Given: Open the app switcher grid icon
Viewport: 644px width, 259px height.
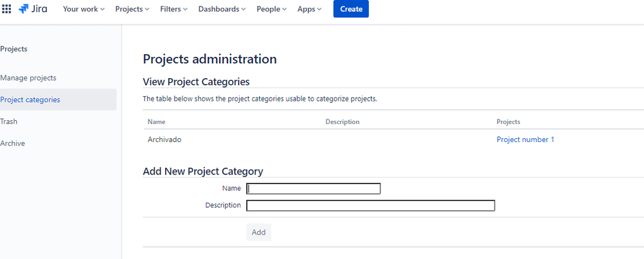Looking at the screenshot, I should pyautogui.click(x=7, y=9).
